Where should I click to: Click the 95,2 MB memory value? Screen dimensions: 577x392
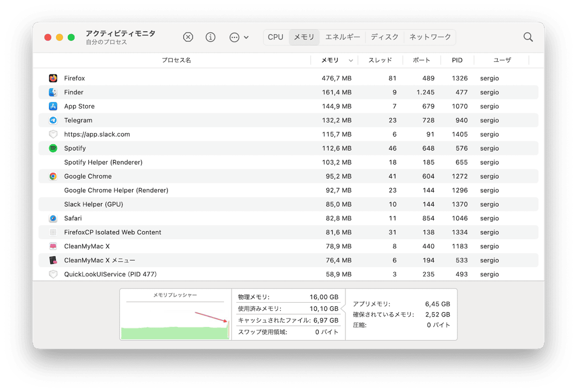tap(339, 176)
